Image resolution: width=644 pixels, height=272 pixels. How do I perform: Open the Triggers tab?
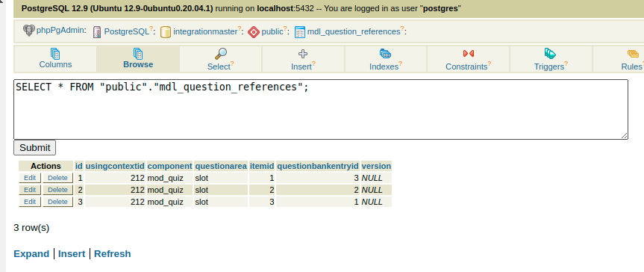tap(551, 59)
